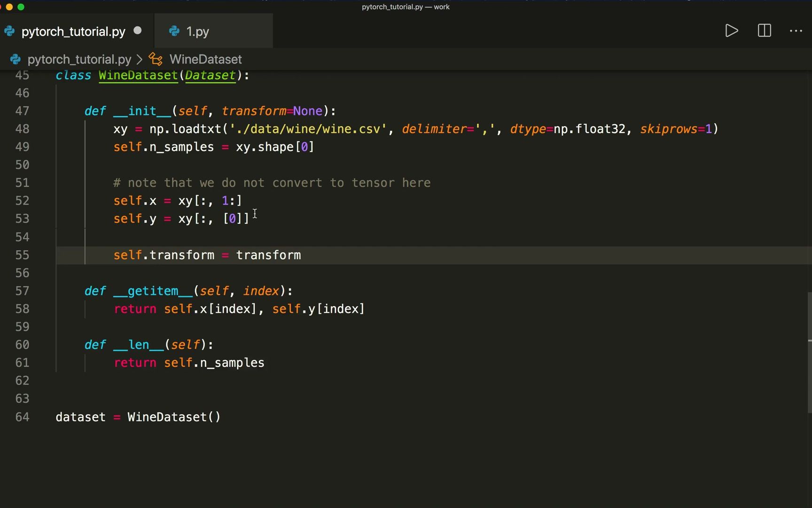Open the WineDataset breadcrumb dropdown
This screenshot has width=812, height=508.
pos(205,59)
